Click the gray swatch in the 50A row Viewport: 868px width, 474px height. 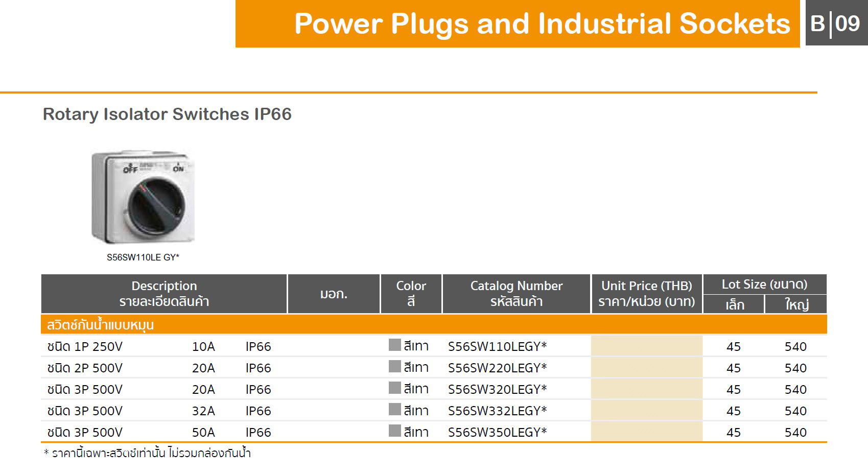pos(394,431)
